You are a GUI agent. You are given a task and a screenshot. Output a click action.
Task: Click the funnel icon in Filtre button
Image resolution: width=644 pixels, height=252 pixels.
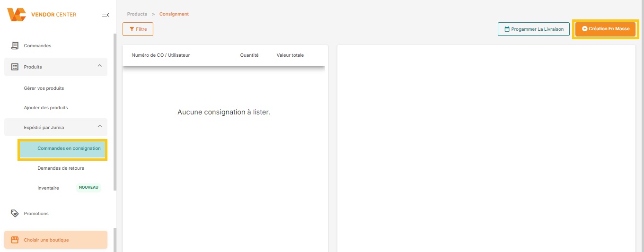click(132, 29)
